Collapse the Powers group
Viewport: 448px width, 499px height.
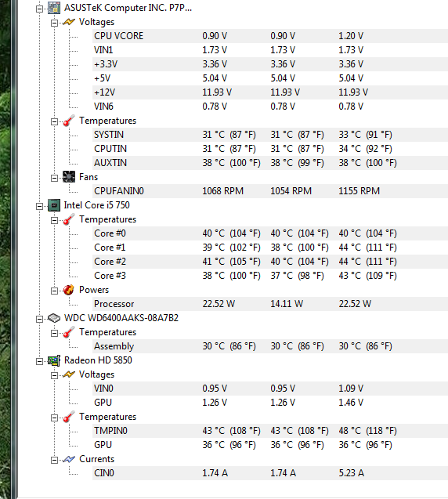pos(54,291)
